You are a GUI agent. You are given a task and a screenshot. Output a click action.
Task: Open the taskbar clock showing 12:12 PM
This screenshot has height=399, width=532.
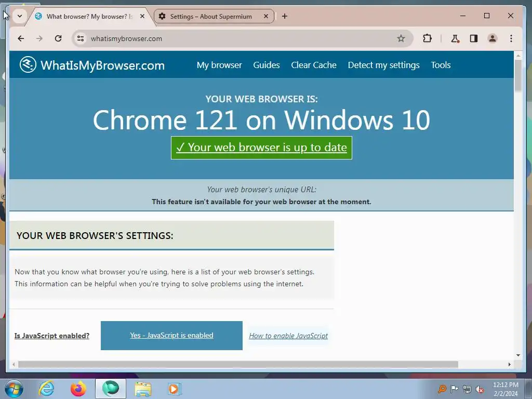click(x=506, y=389)
